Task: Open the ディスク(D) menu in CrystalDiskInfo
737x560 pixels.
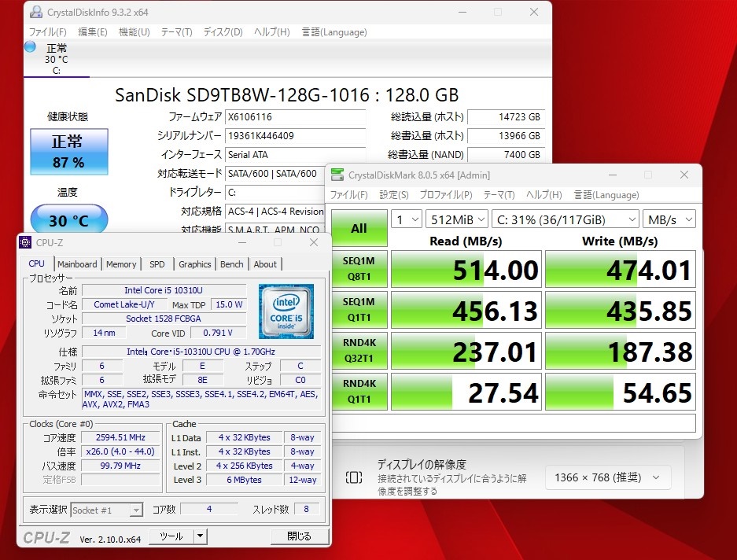Action: pyautogui.click(x=223, y=32)
